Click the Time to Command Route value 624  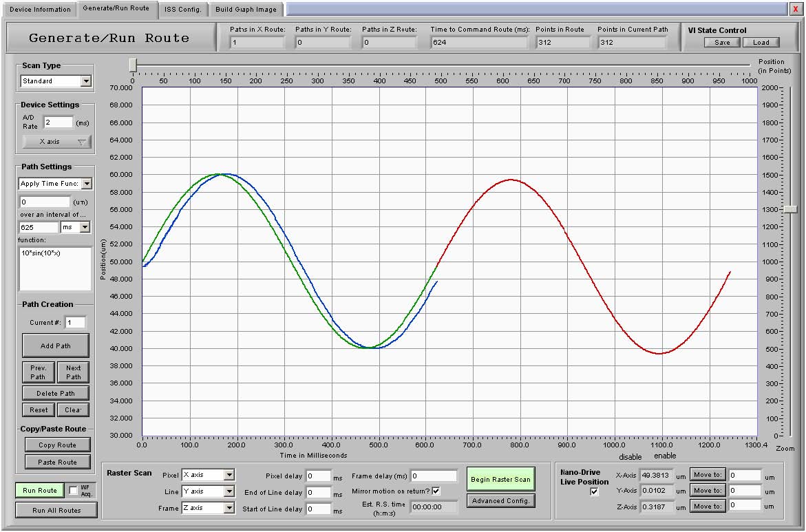click(479, 42)
